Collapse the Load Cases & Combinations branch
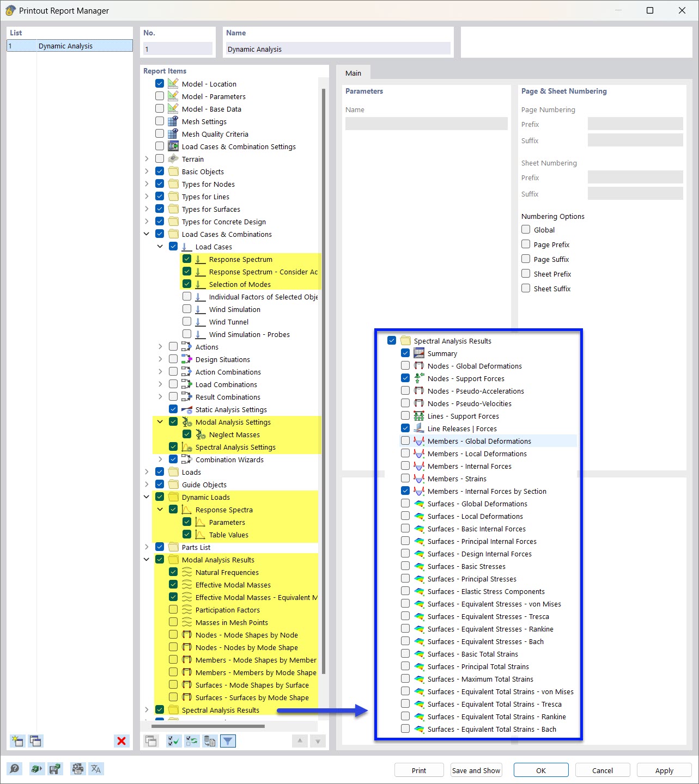Image resolution: width=699 pixels, height=784 pixels. click(146, 234)
